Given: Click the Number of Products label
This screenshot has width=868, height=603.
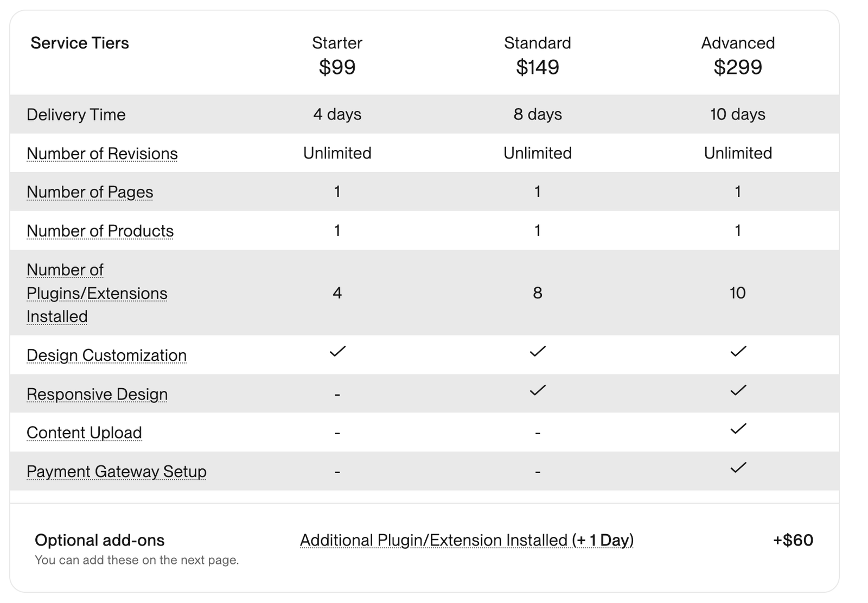Looking at the screenshot, I should tap(100, 231).
